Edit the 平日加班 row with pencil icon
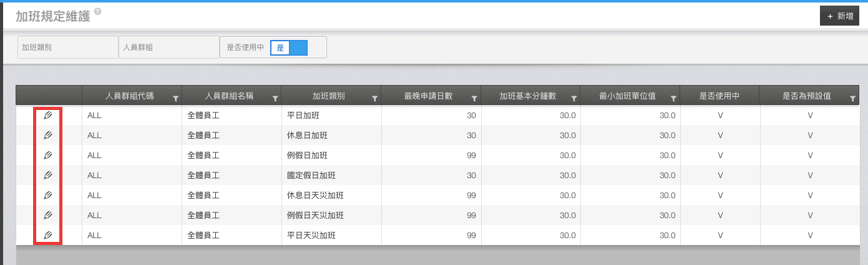The width and height of the screenshot is (868, 265). (48, 116)
